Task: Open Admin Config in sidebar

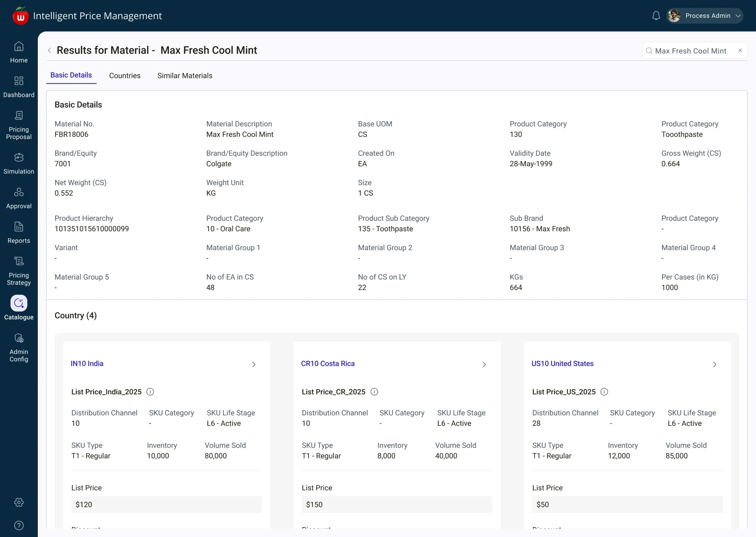Action: click(x=19, y=348)
